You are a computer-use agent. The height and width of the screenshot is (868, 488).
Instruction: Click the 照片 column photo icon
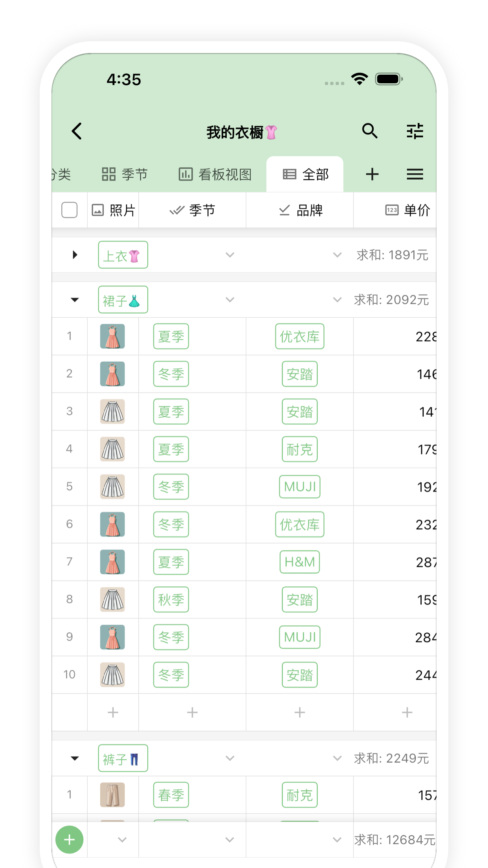[98, 210]
